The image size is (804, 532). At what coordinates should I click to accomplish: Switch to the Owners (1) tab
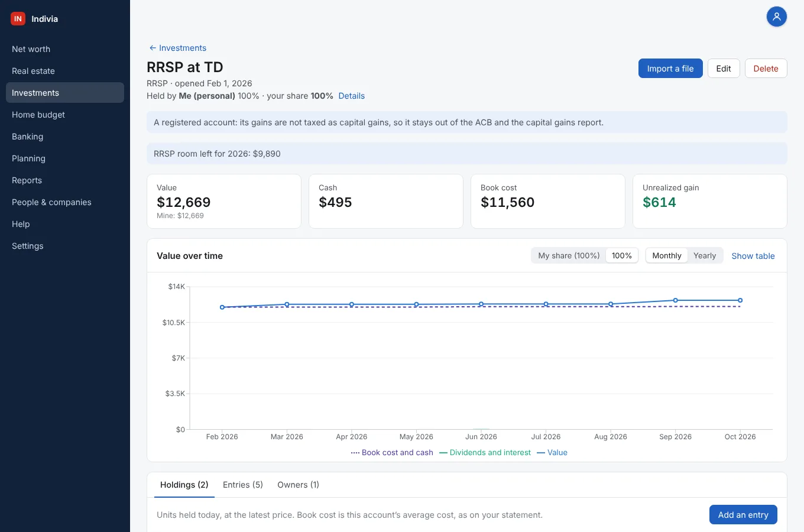click(x=299, y=485)
